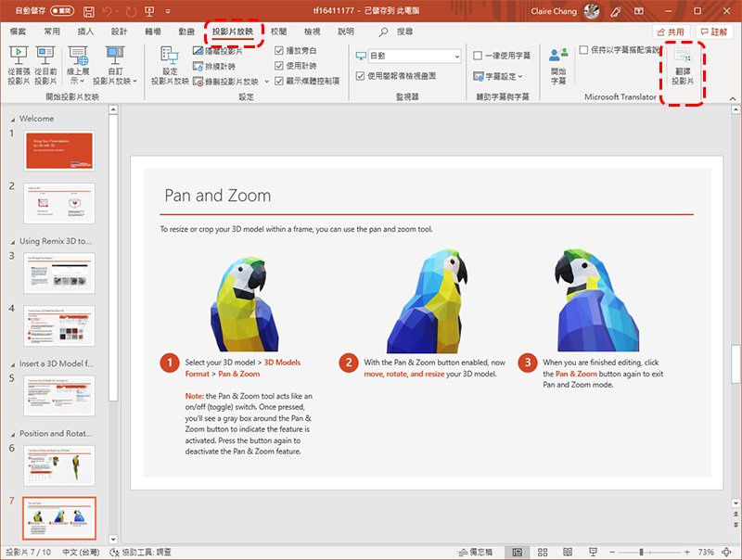Collapse the Insert a 3D Model section
The width and height of the screenshot is (742, 560).
click(13, 364)
